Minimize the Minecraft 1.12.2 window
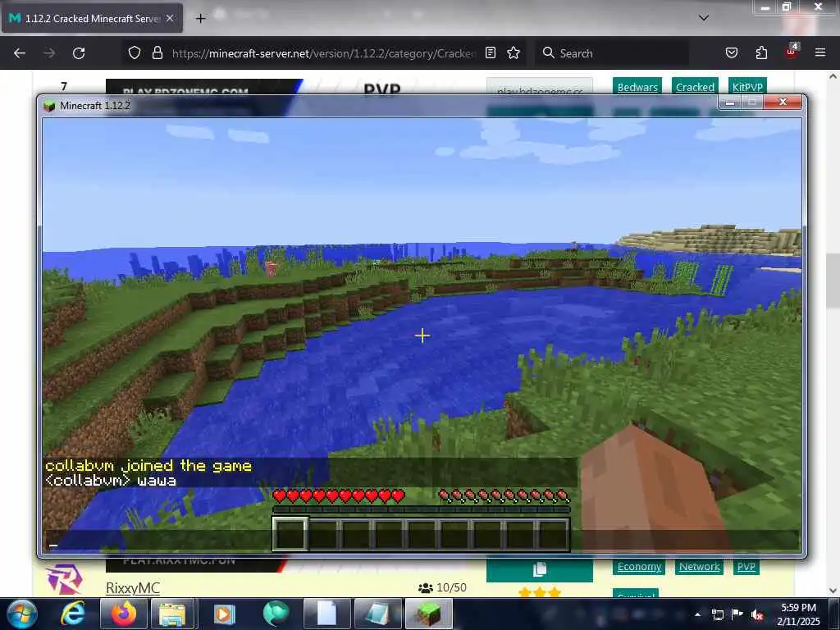Viewport: 840px width, 630px height. tap(729, 103)
